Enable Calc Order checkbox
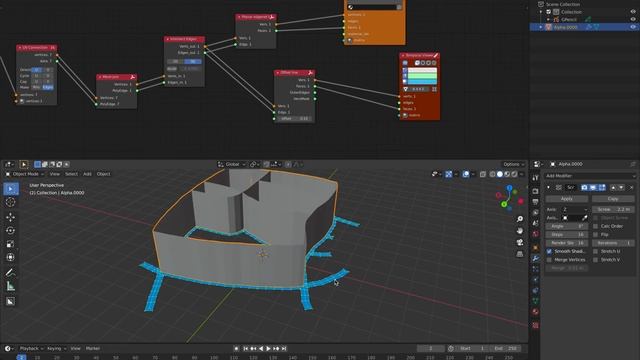Viewport: 640px width, 360px height. (x=596, y=226)
